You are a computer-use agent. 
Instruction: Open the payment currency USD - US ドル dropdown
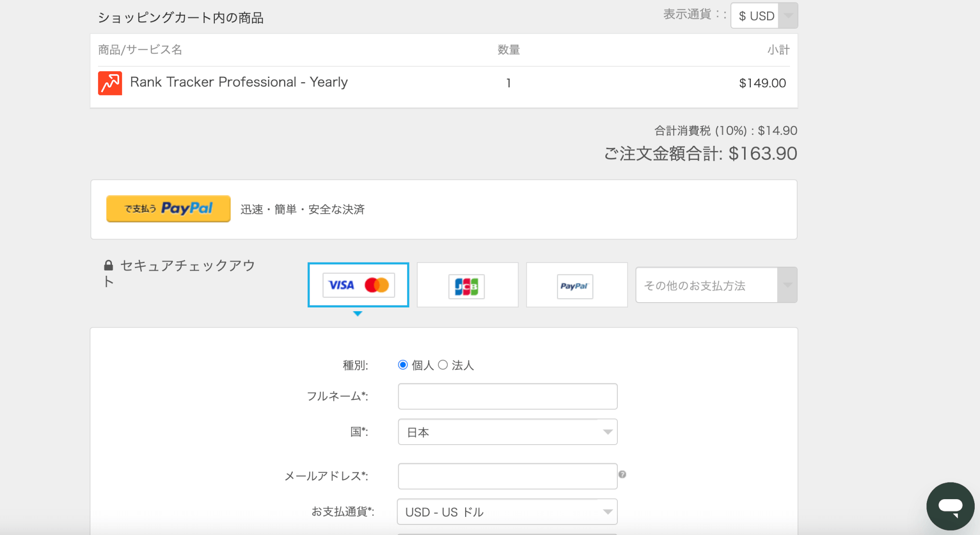point(508,512)
